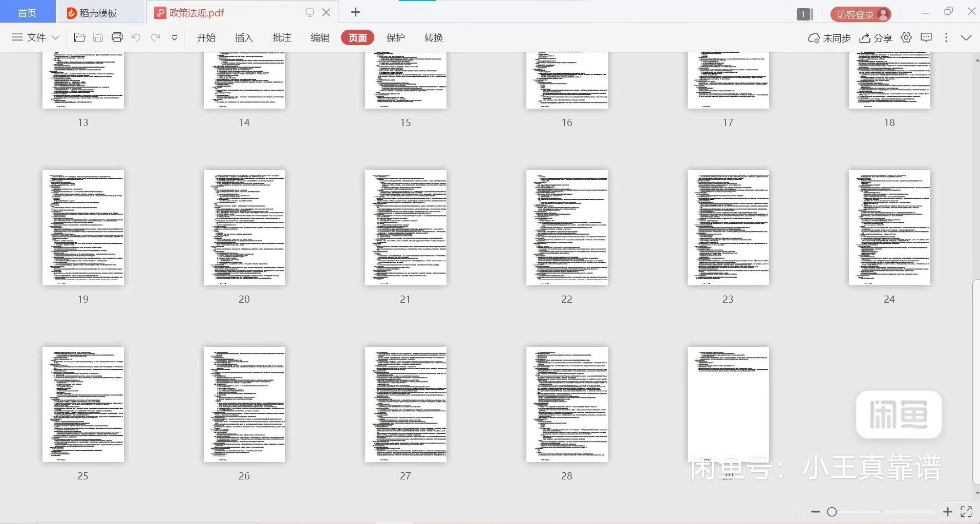Click the tab display mode icon
This screenshot has height=524, width=980.
click(x=310, y=12)
